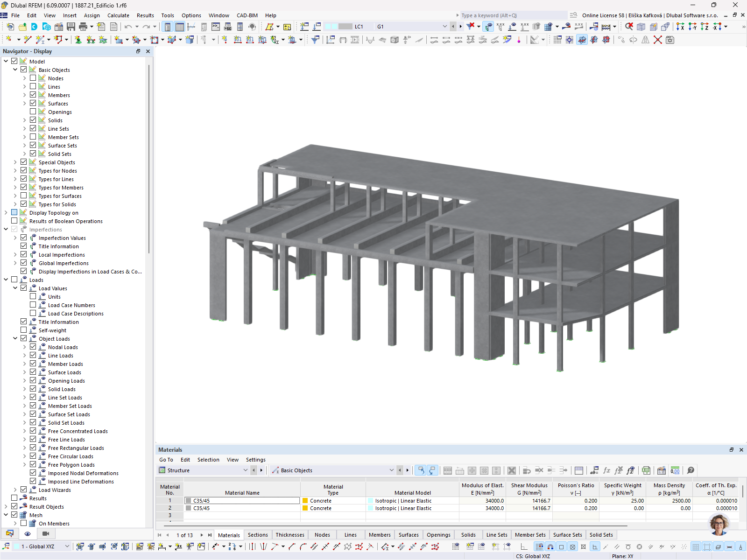
Task: Switch to the Sections tab
Action: [x=258, y=535]
